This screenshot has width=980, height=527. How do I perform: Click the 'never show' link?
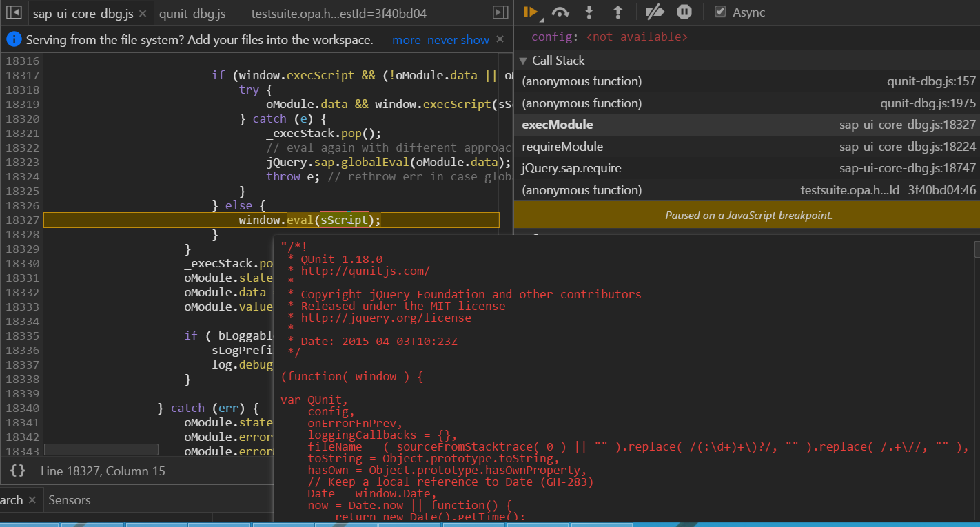[458, 40]
